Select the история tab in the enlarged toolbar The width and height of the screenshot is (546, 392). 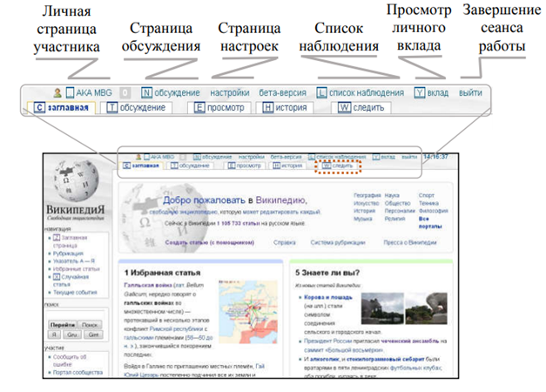pyautogui.click(x=285, y=107)
